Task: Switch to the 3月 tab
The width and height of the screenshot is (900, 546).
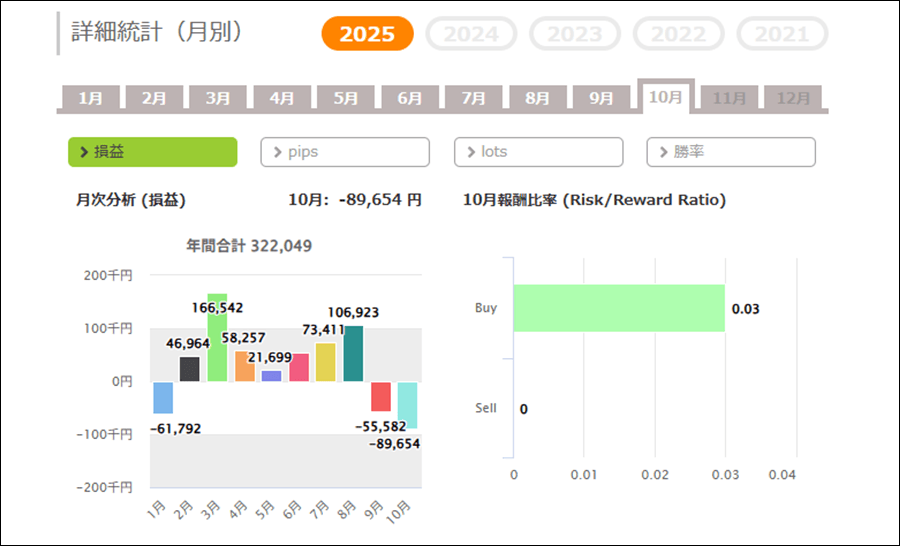Action: pyautogui.click(x=218, y=98)
